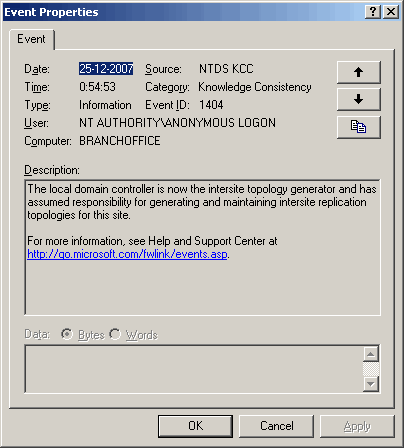The height and width of the screenshot is (448, 404).
Task: Click the Event ID value 1404
Action: point(211,105)
